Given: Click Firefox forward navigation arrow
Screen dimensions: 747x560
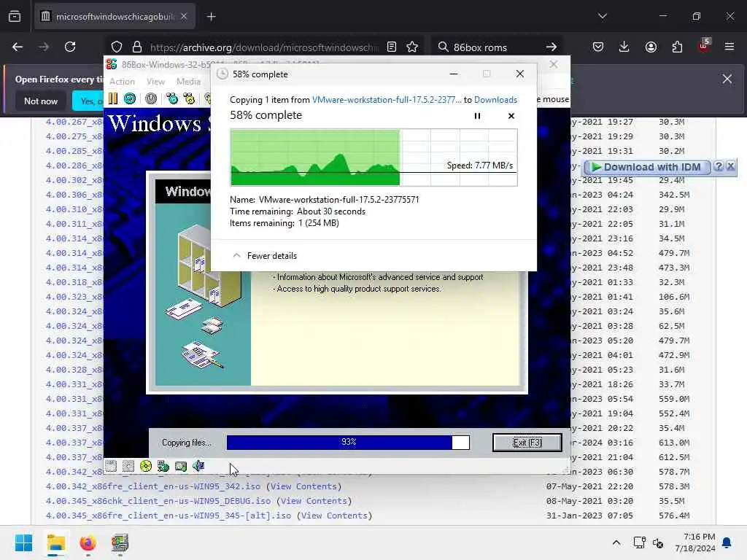Looking at the screenshot, I should click(x=44, y=47).
